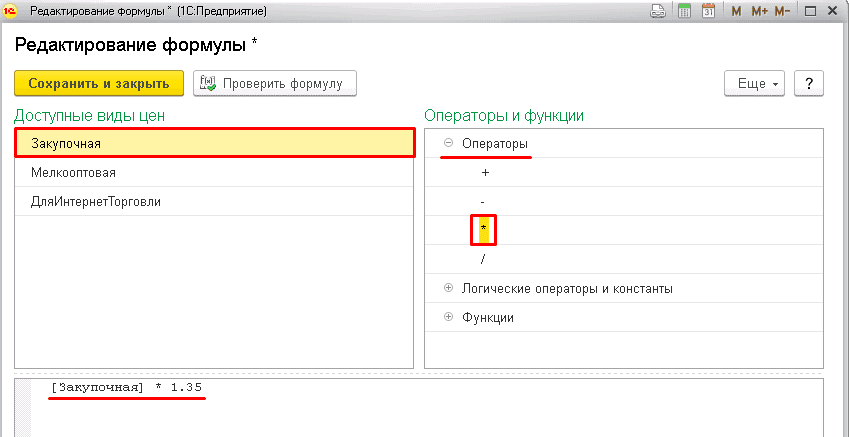
Task: Expand the Функции group
Action: tap(448, 317)
